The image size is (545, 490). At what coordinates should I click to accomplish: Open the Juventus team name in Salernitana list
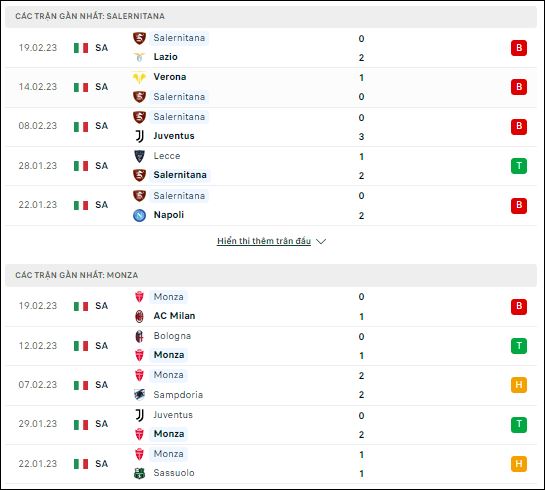174,136
